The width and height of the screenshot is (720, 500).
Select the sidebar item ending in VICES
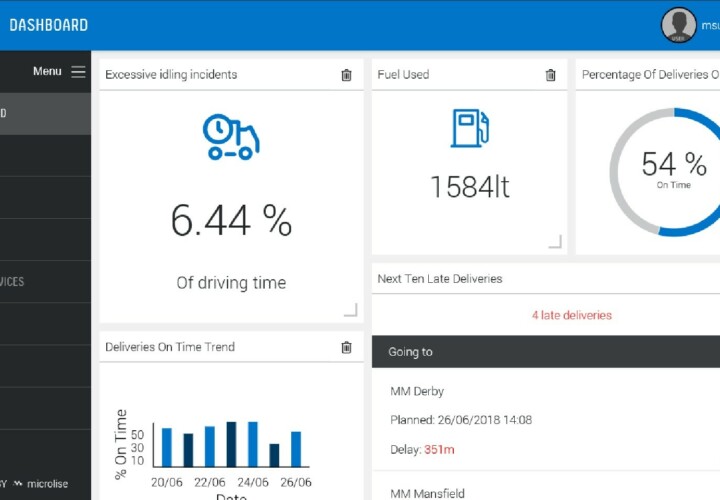click(x=45, y=281)
